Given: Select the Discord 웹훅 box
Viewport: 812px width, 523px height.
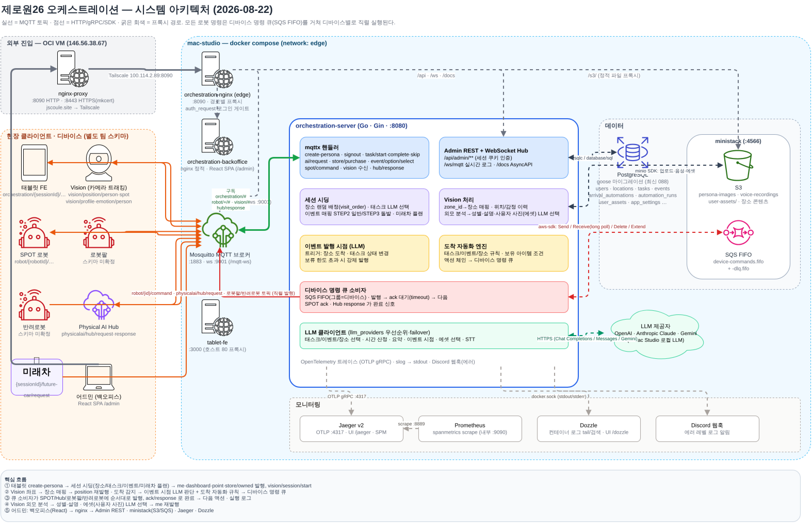Looking at the screenshot, I should [707, 429].
